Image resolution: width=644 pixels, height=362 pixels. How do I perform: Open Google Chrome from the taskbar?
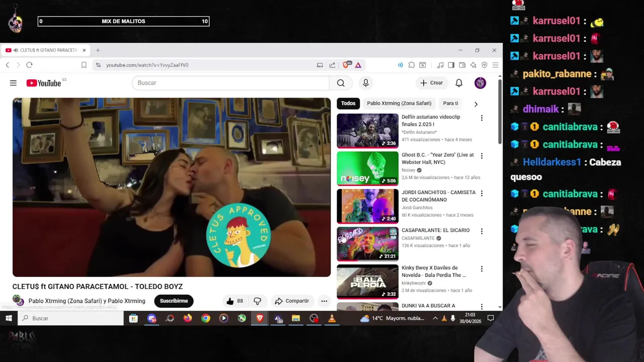tap(206, 318)
